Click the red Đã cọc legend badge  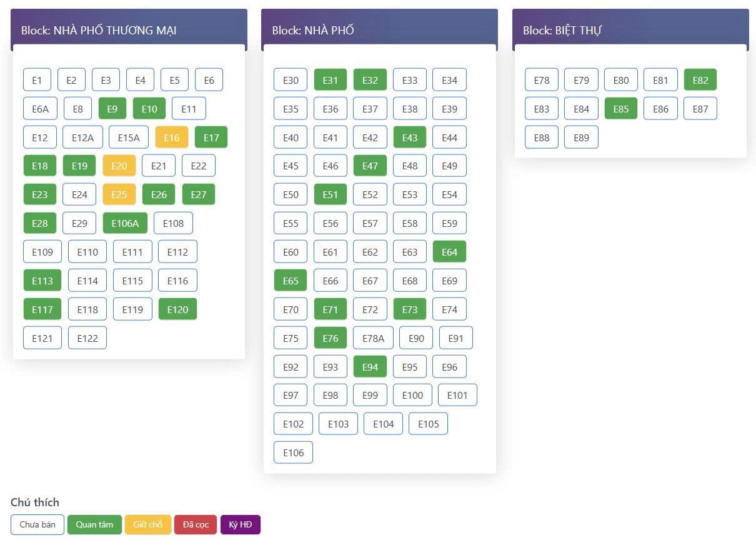pos(196,524)
